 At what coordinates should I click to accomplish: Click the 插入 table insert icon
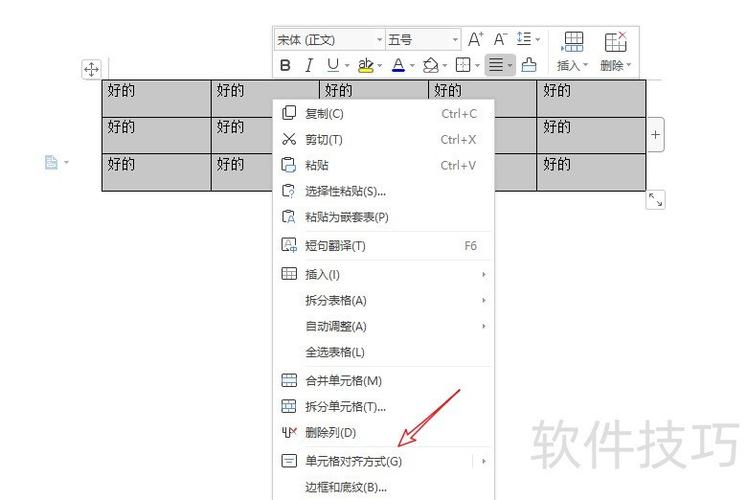573,42
